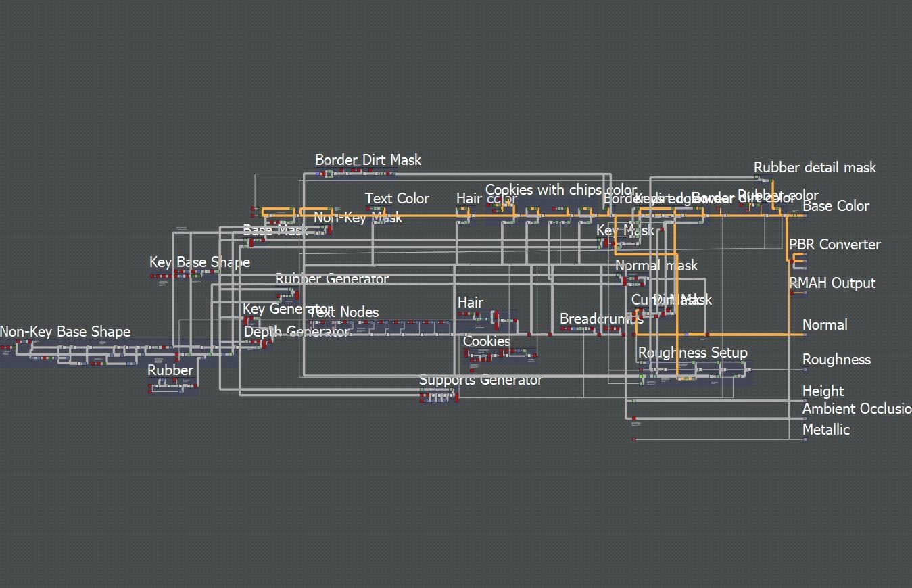Image resolution: width=912 pixels, height=588 pixels.
Task: Select the Rubber detail mask frame label
Action: (815, 168)
